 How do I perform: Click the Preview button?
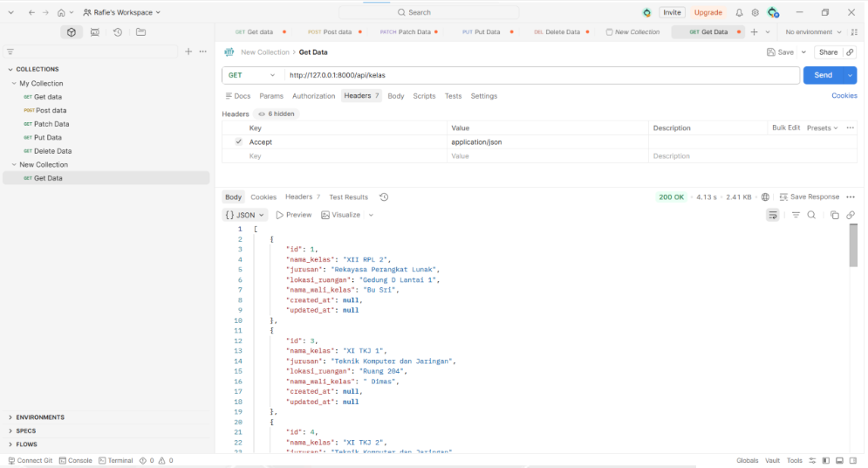(x=293, y=215)
